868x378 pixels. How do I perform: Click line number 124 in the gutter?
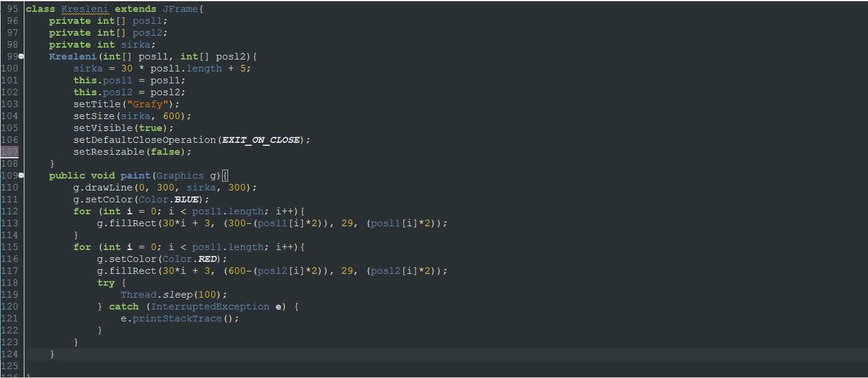(10, 354)
